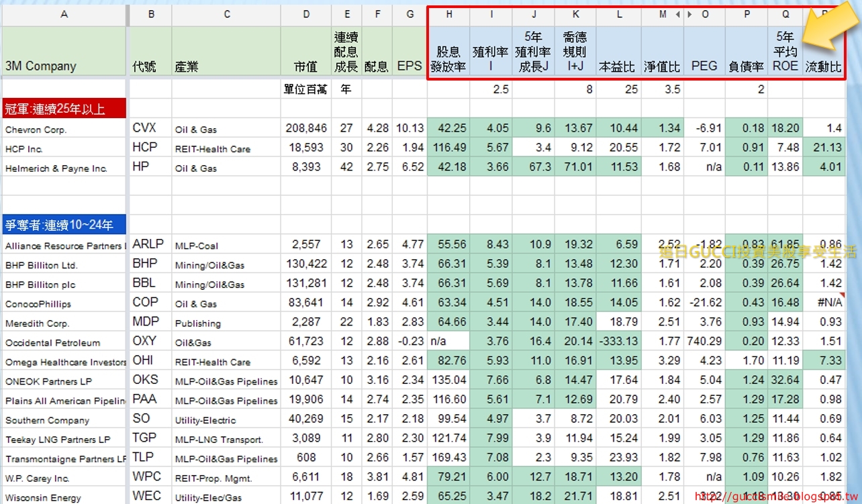Click the 'Utility-Electric' industry cell
This screenshot has width=862, height=504.
coord(226,419)
